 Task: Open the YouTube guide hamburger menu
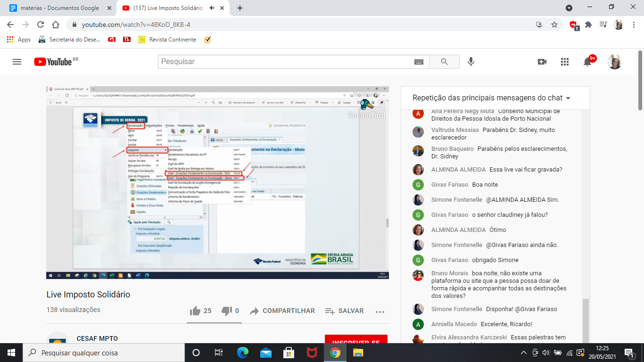[x=17, y=62]
